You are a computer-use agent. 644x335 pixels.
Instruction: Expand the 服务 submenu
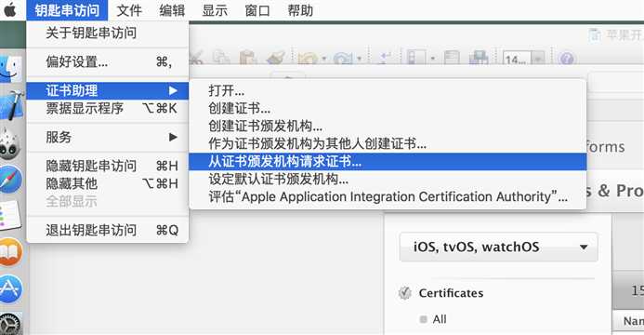108,137
